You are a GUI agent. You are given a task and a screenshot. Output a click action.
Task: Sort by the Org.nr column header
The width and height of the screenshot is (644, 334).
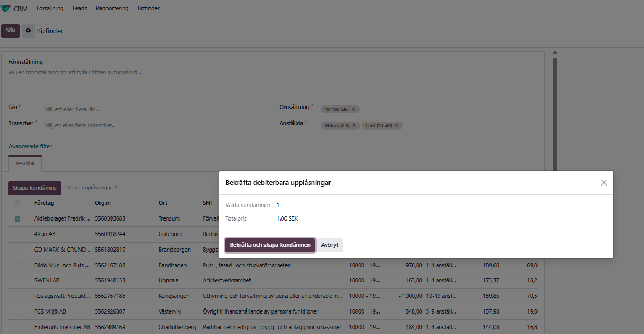(103, 203)
